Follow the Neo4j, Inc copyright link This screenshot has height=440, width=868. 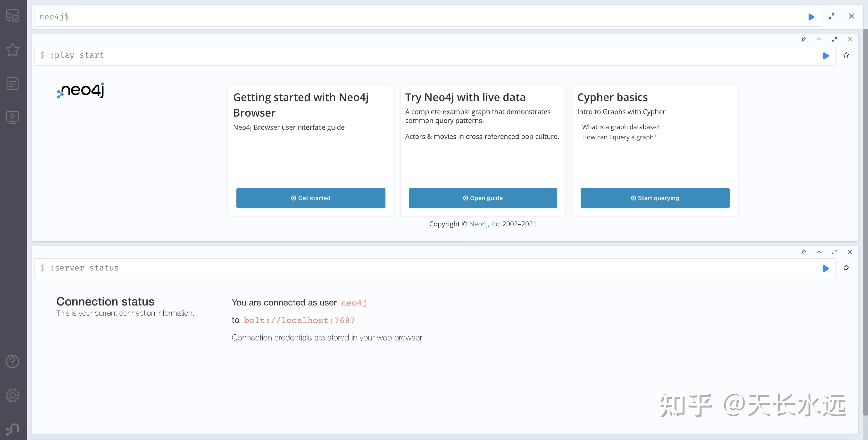484,224
